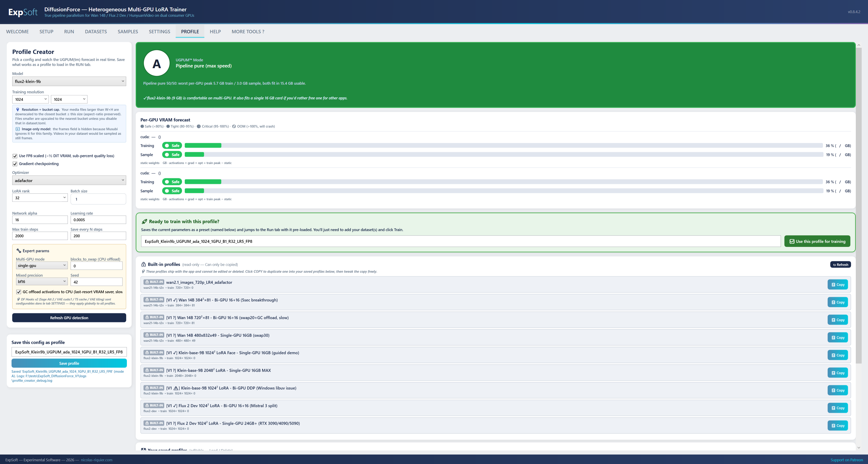
Task: Switch to the SETUP tab
Action: point(47,32)
